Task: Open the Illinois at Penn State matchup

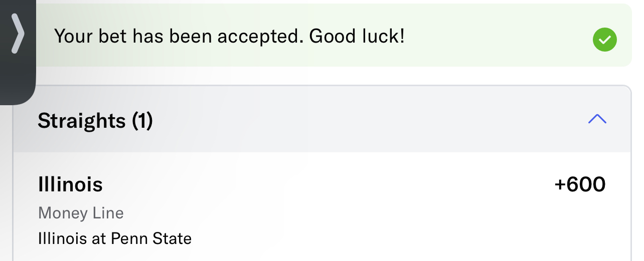Action: point(114,238)
